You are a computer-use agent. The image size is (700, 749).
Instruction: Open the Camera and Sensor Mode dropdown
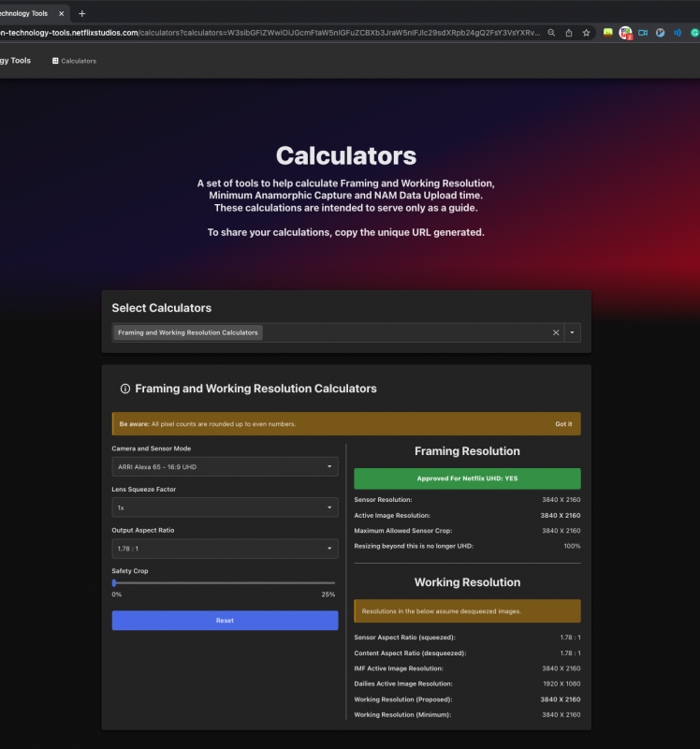coord(225,466)
